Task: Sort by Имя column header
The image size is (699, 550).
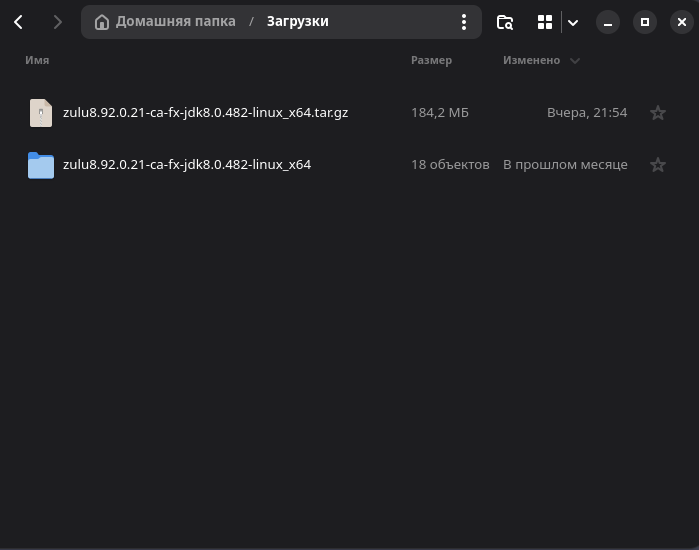Action: pyautogui.click(x=37, y=60)
